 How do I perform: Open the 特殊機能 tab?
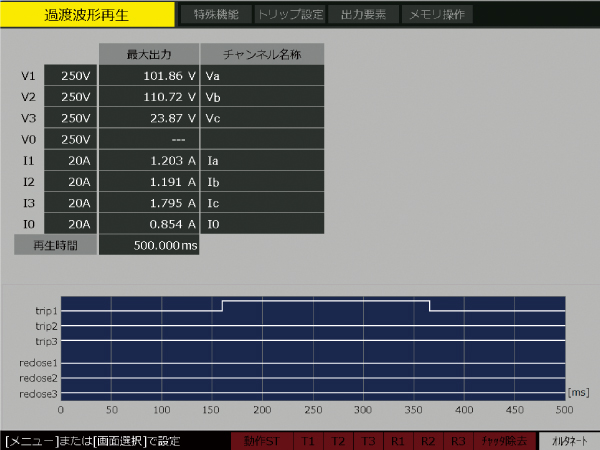pos(214,15)
